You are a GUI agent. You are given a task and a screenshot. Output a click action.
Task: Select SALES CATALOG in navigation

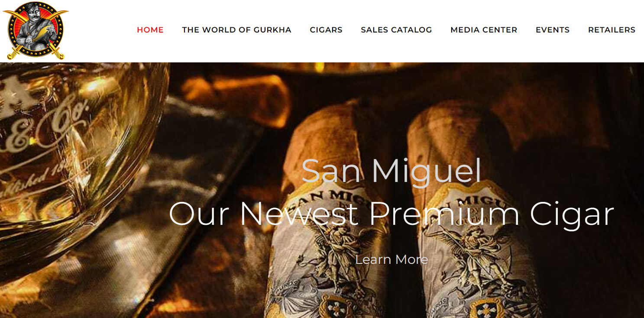pos(396,30)
